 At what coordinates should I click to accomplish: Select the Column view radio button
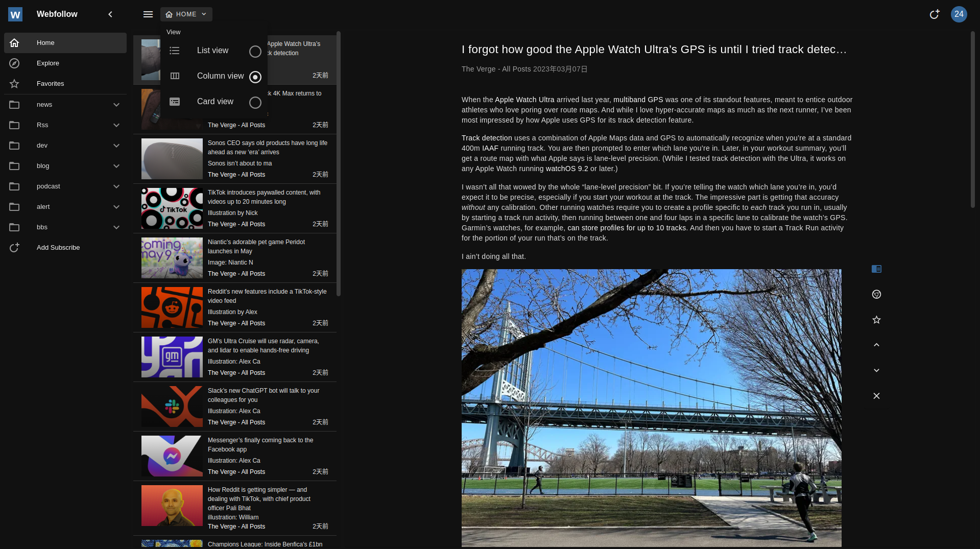pyautogui.click(x=255, y=77)
